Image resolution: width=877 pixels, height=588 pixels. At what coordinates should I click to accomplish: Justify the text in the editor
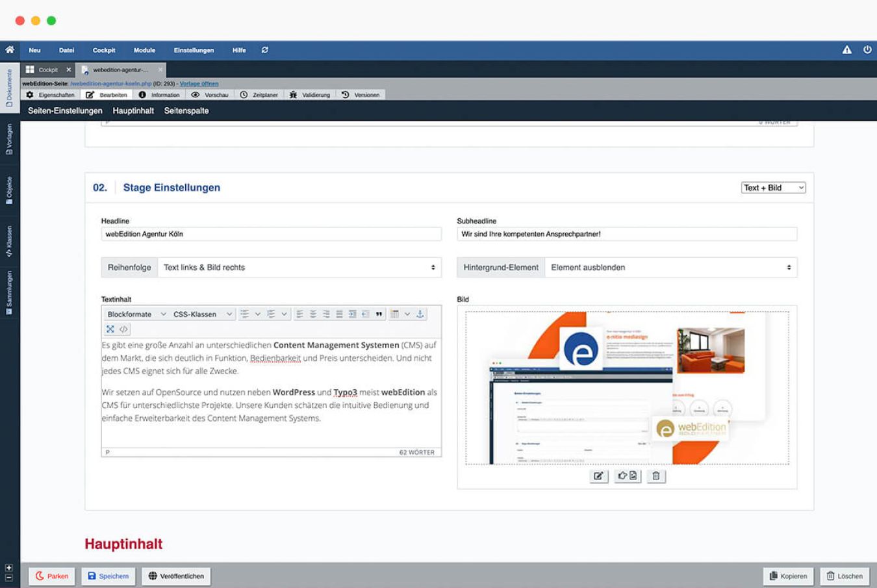[x=338, y=314]
